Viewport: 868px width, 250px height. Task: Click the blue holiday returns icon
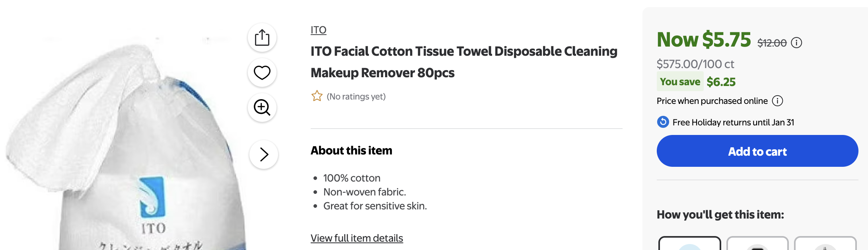click(663, 122)
